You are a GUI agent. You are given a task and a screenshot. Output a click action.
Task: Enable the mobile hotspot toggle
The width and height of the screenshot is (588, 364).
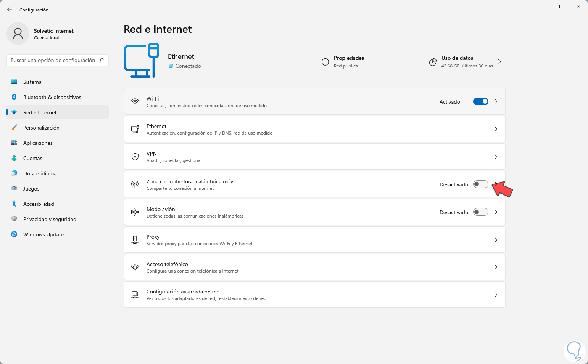pyautogui.click(x=480, y=184)
